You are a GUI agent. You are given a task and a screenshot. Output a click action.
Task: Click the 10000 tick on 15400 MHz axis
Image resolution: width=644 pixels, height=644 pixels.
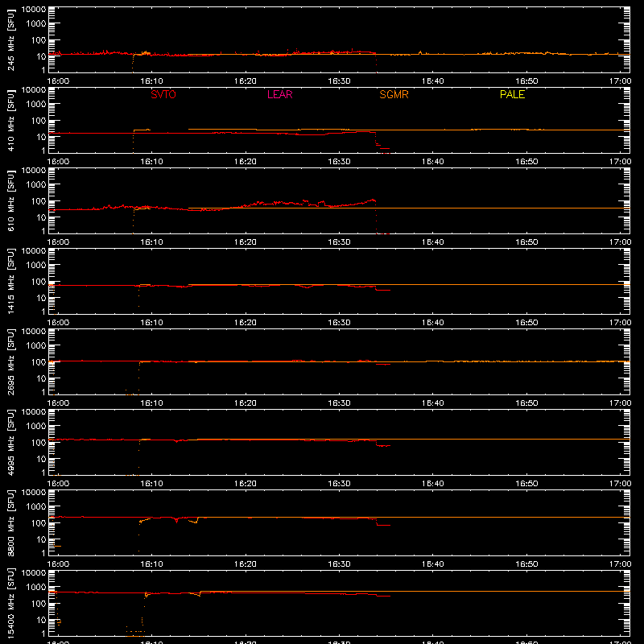click(x=34, y=573)
